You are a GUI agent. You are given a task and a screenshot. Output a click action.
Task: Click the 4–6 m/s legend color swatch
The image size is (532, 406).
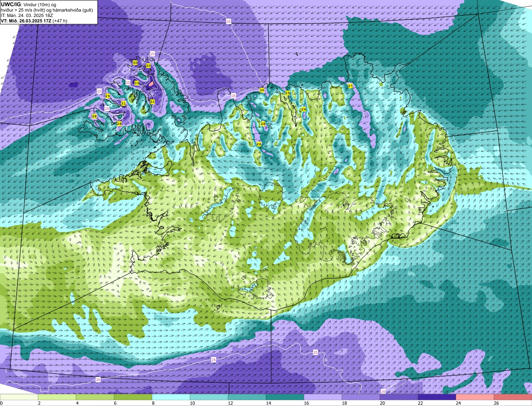pyautogui.click(x=95, y=397)
